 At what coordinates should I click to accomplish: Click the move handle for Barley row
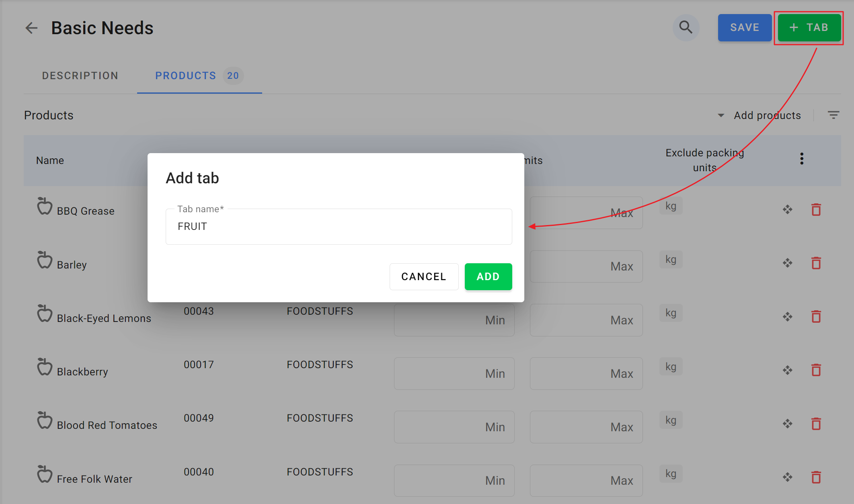787,263
